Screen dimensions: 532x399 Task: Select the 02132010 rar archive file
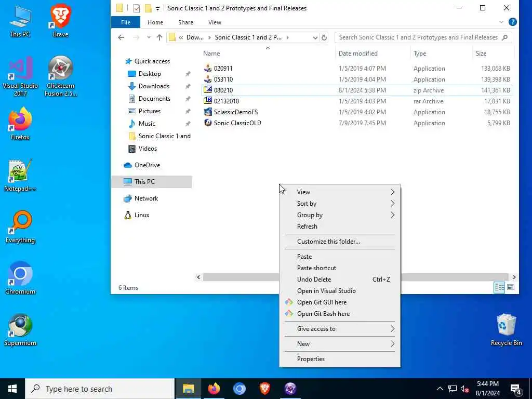point(356,101)
